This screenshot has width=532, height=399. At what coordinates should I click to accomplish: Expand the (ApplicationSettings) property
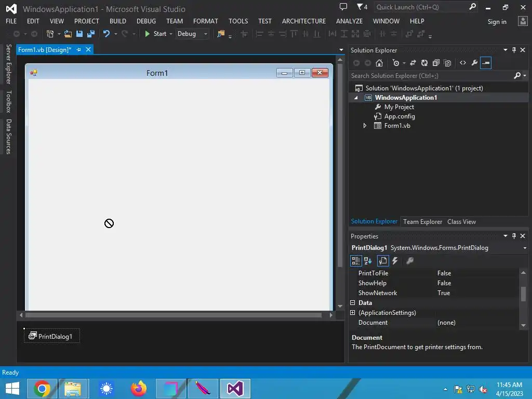pos(353,312)
